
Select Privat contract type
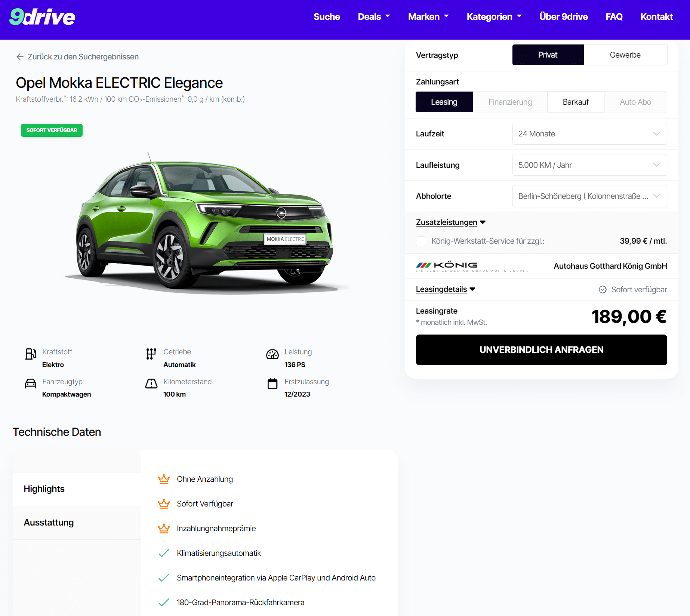click(x=548, y=55)
